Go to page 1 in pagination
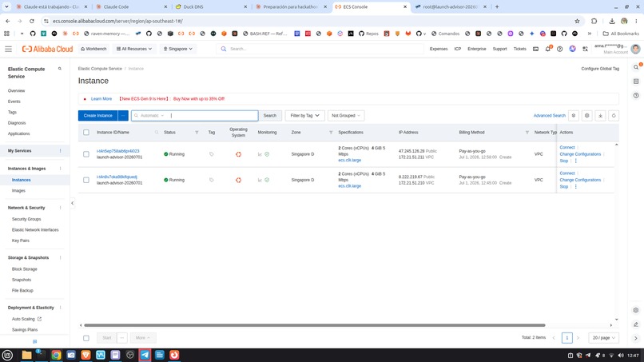This screenshot has width=644, height=362. click(566, 338)
